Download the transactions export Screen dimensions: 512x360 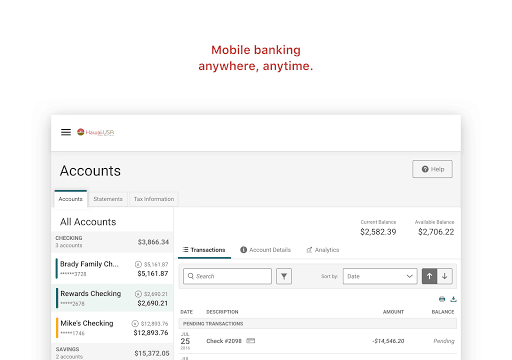click(453, 299)
